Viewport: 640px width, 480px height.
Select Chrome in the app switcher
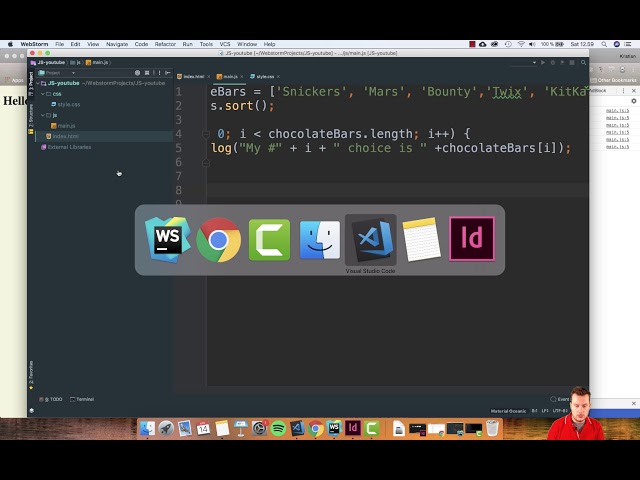(x=218, y=240)
